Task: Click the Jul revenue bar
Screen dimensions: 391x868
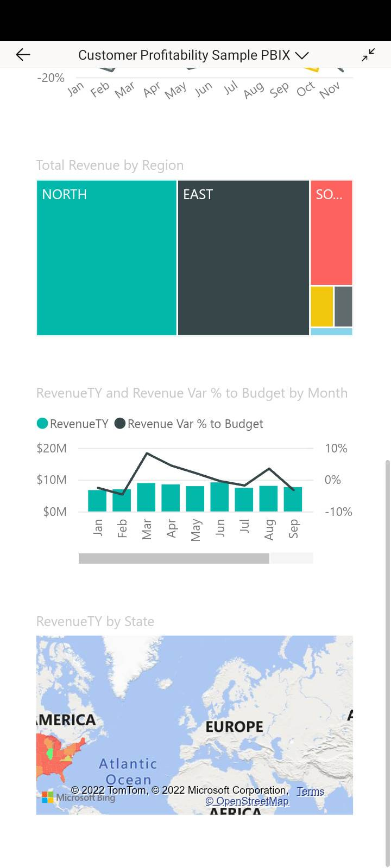Action: tap(244, 500)
